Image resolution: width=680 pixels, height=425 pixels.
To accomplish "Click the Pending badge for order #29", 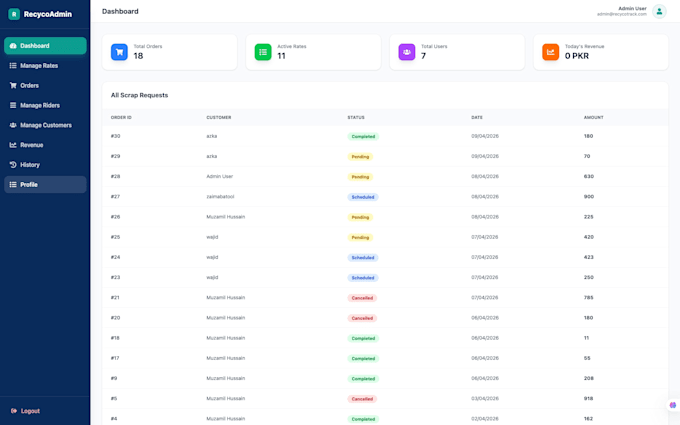I will [360, 157].
